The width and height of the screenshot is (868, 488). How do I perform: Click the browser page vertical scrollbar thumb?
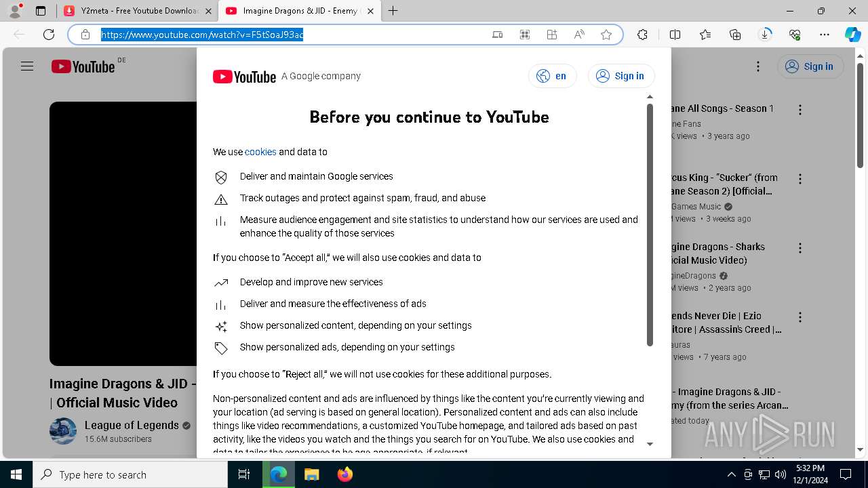[x=861, y=115]
